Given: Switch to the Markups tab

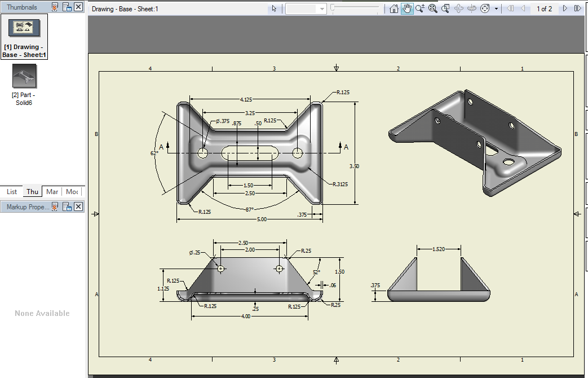Looking at the screenshot, I should (x=51, y=192).
